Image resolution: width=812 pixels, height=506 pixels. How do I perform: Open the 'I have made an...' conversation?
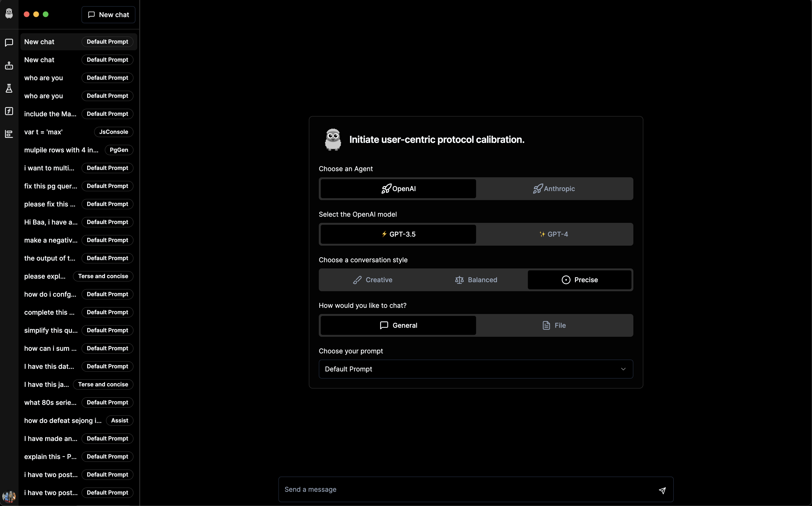click(79, 439)
